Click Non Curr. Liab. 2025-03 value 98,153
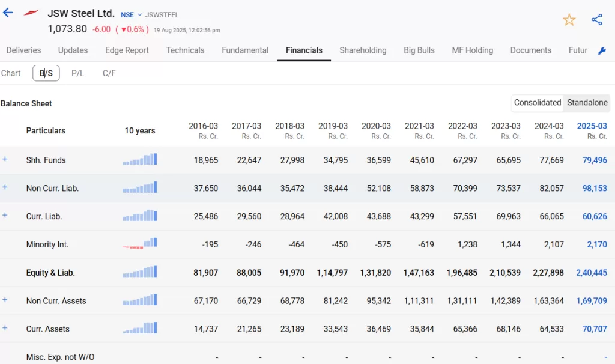615x364 pixels. (595, 188)
